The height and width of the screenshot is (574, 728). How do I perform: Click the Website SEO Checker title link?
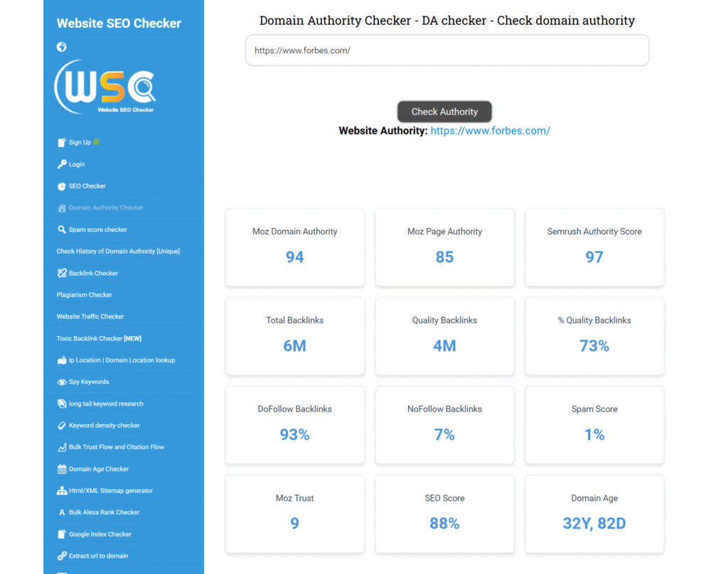click(119, 23)
